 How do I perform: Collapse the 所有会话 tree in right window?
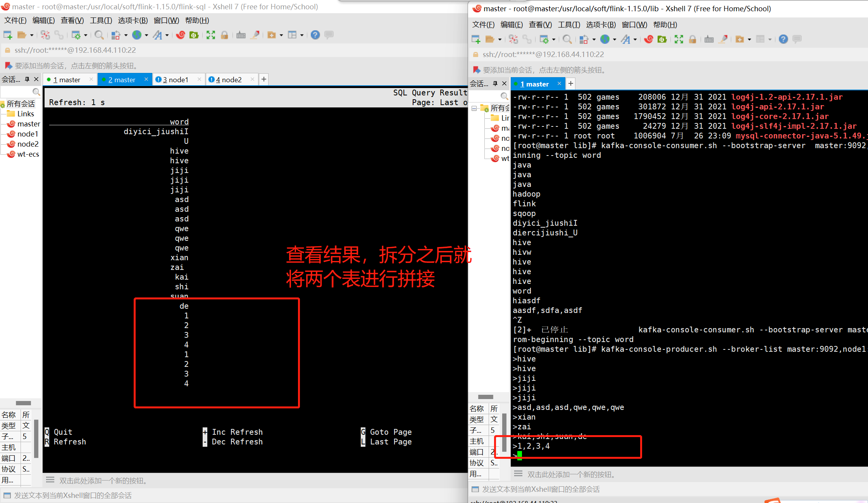[x=474, y=108]
